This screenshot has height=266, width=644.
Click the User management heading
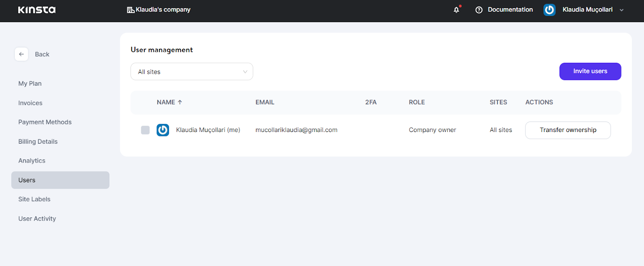pyautogui.click(x=162, y=50)
